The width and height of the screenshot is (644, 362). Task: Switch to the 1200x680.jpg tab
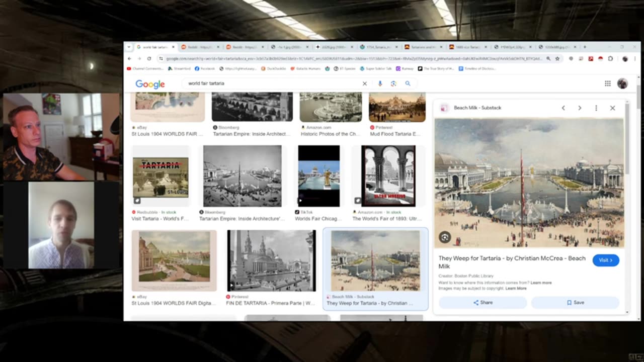pyautogui.click(x=557, y=47)
